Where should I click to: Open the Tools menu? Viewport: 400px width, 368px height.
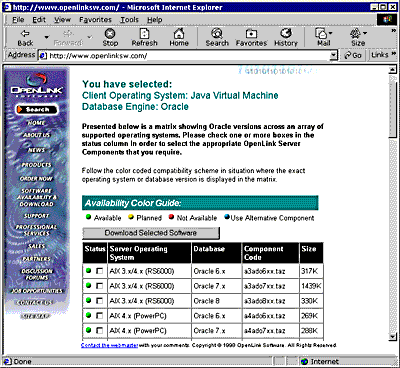129,20
